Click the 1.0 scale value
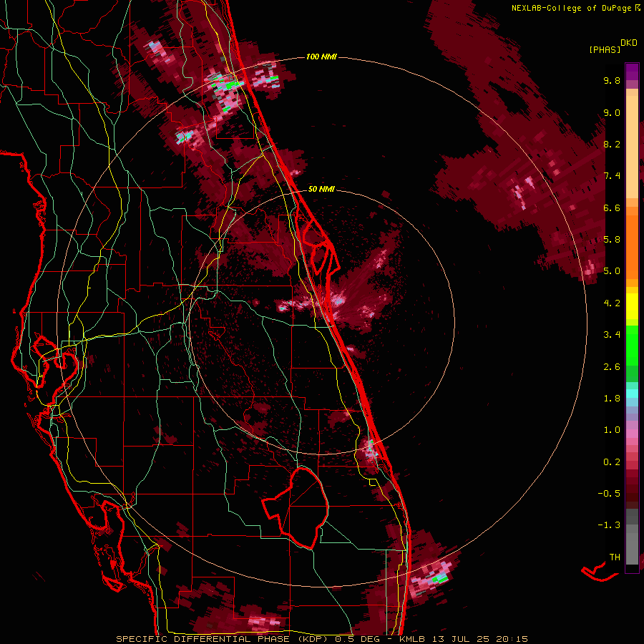 (612, 430)
